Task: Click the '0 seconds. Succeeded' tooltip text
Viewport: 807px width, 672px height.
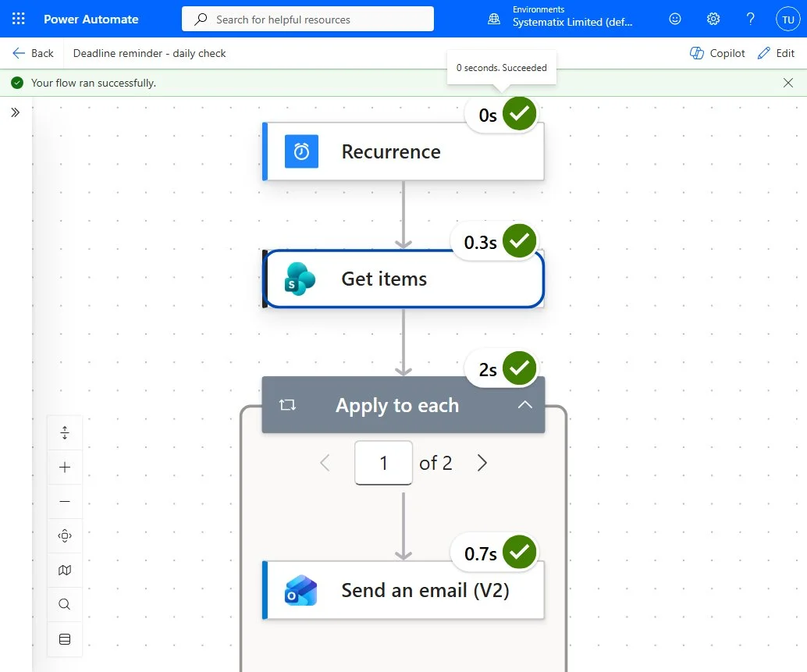Action: click(501, 67)
